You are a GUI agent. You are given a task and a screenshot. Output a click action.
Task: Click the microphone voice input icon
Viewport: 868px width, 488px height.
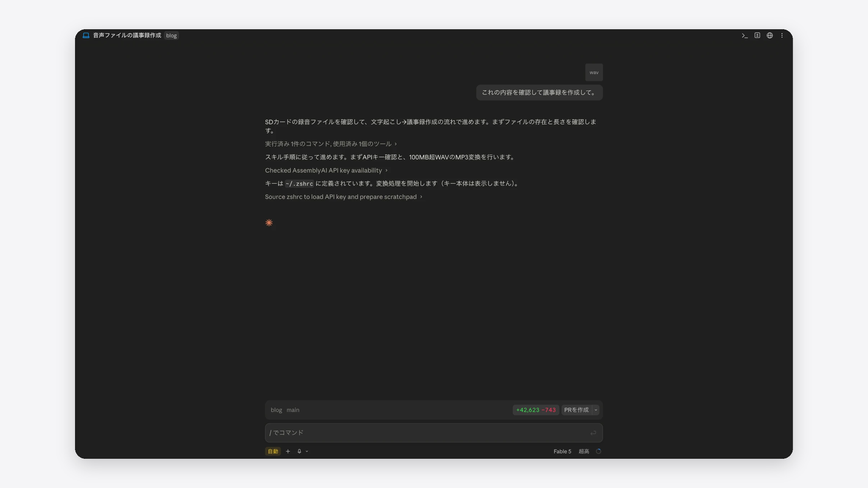click(x=299, y=452)
